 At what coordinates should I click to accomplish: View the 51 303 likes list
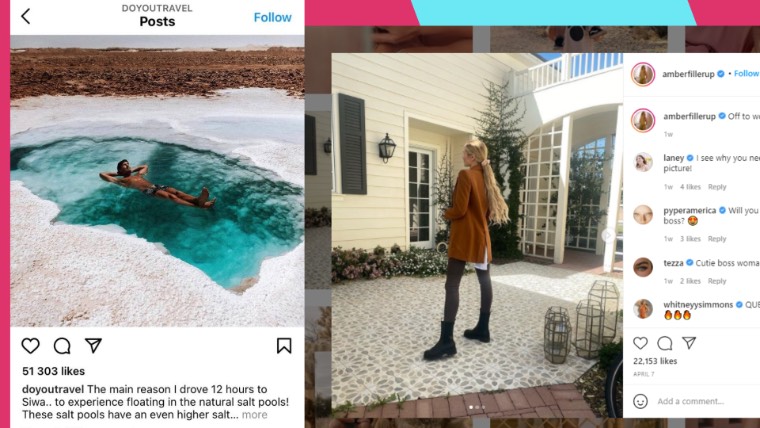[x=53, y=371]
